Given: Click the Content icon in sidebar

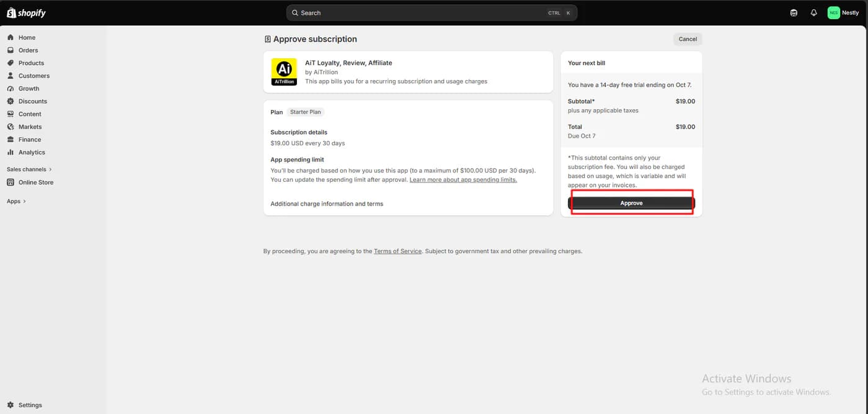Looking at the screenshot, I should point(11,114).
